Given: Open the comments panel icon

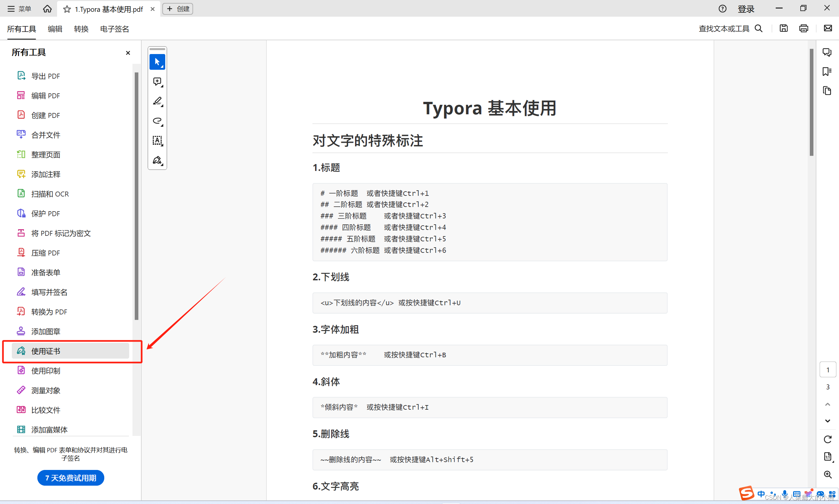Looking at the screenshot, I should [827, 52].
